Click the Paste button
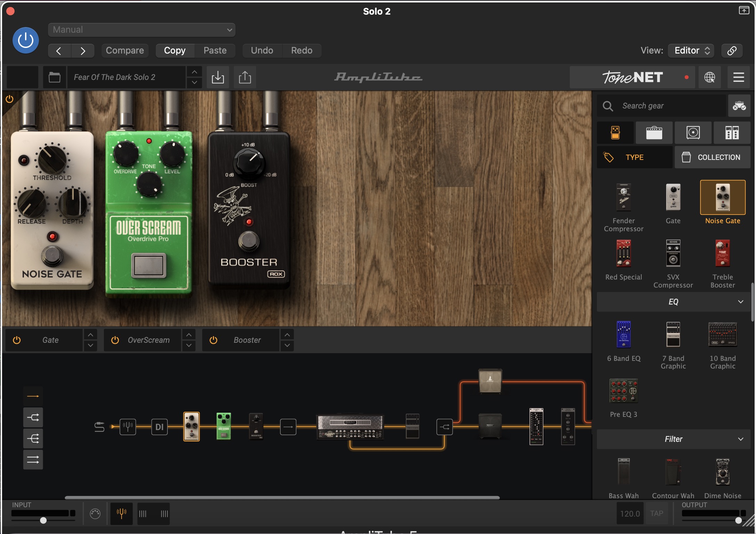The width and height of the screenshot is (756, 534). (215, 51)
